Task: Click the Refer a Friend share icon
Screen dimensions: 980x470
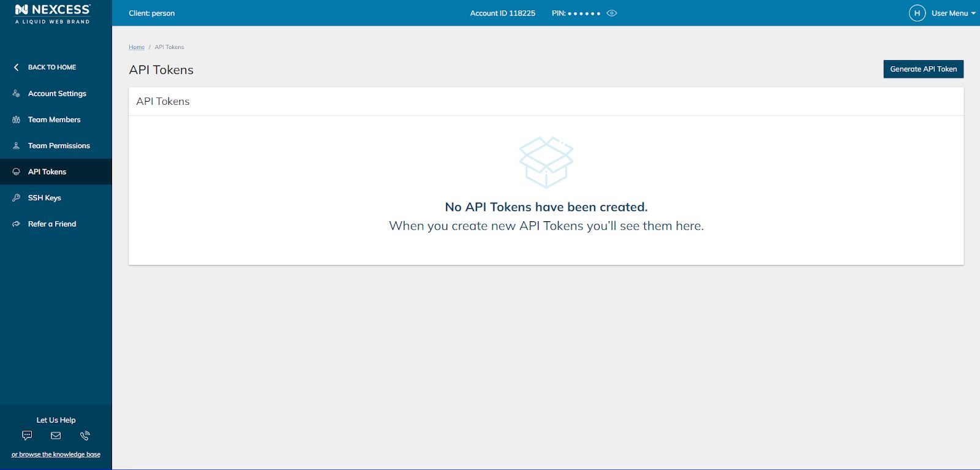Action: (x=17, y=224)
